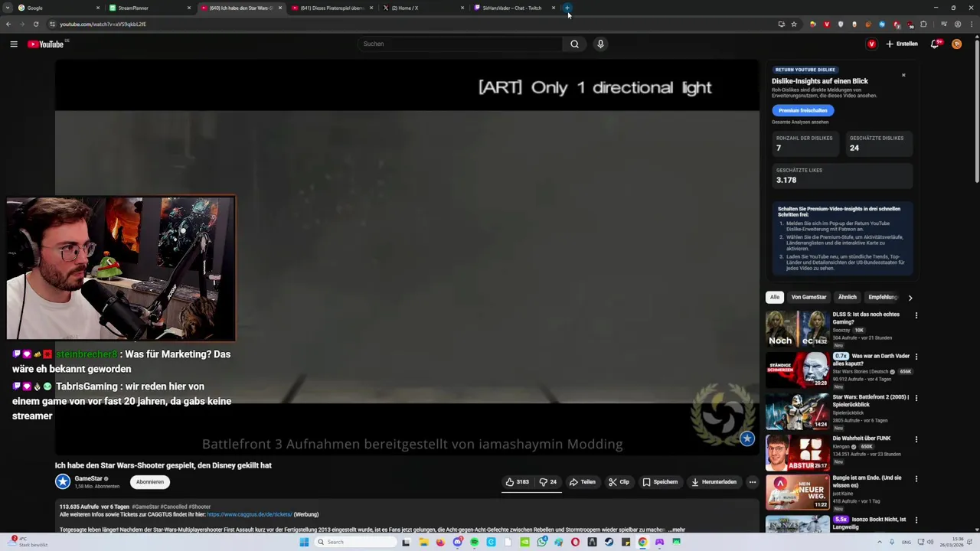
Task: Save the video with Speichern
Action: point(660,482)
